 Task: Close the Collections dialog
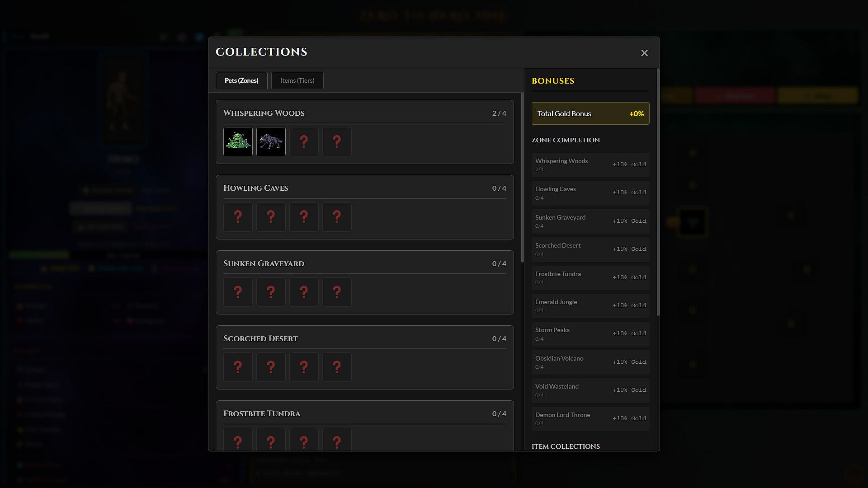[644, 53]
